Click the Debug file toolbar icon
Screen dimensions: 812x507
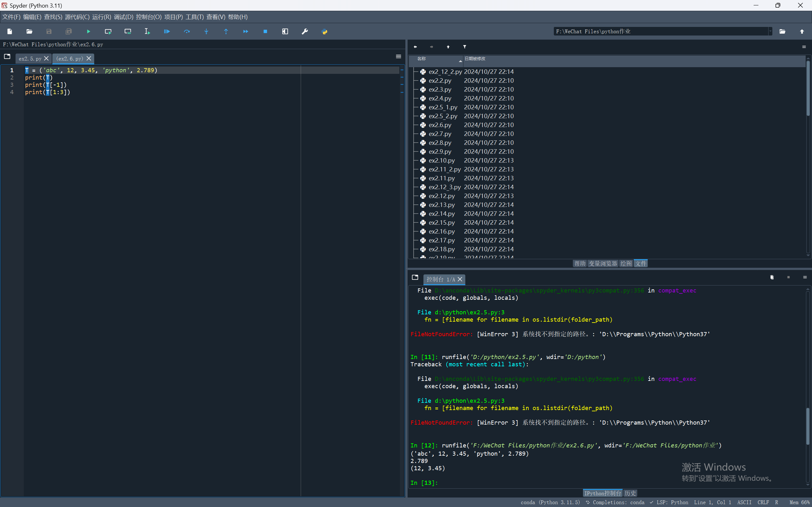pyautogui.click(x=167, y=31)
